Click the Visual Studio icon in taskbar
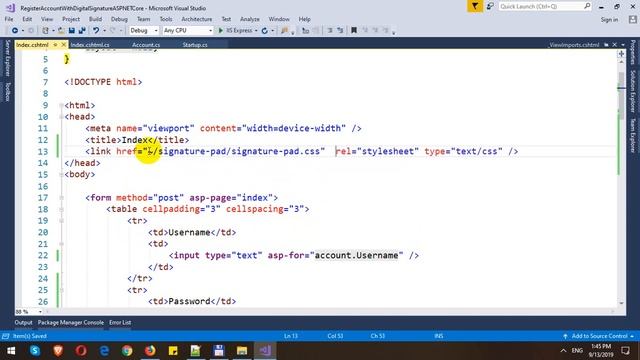640x360 pixels. point(265,351)
